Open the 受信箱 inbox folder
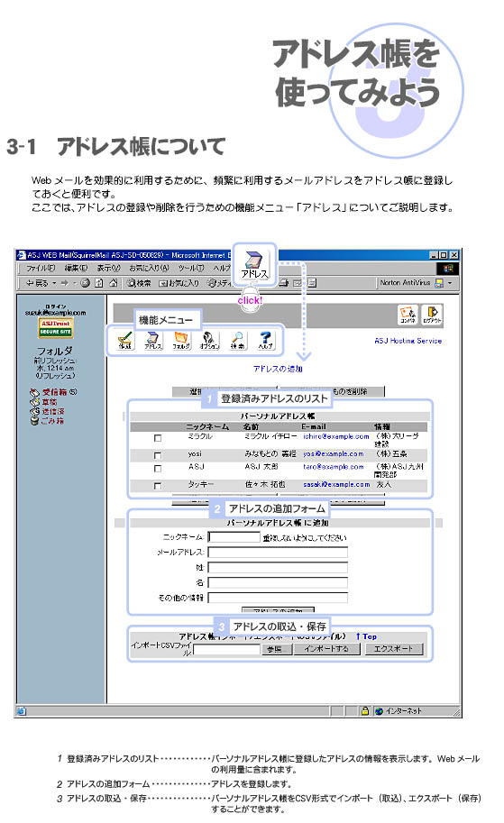Viewport: 504px width, 823px height. (55, 392)
